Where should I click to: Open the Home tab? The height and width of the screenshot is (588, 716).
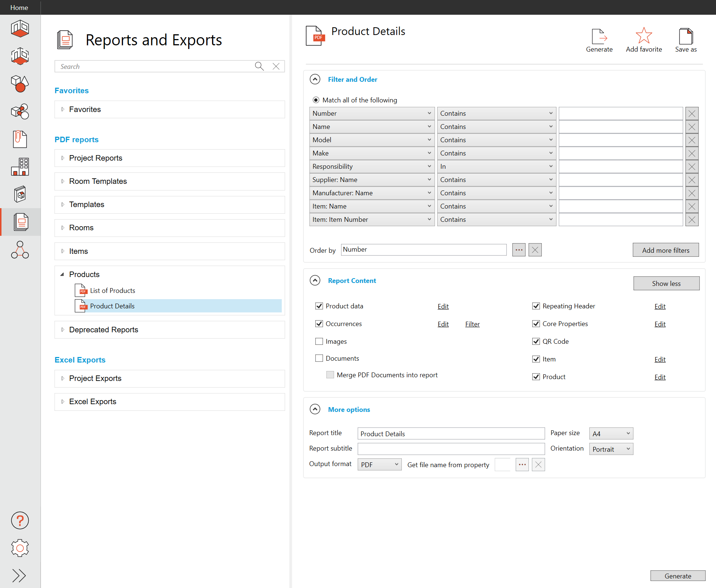19,7
